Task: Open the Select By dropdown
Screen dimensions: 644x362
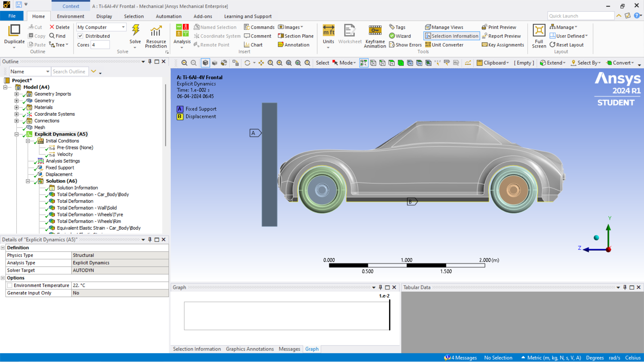Action: 585,63
